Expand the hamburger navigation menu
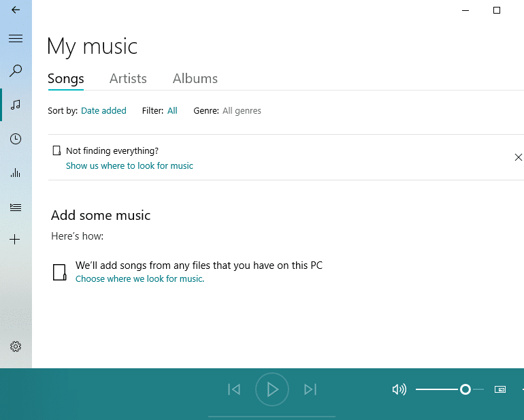Viewport: 524px width, 420px height. click(x=16, y=39)
